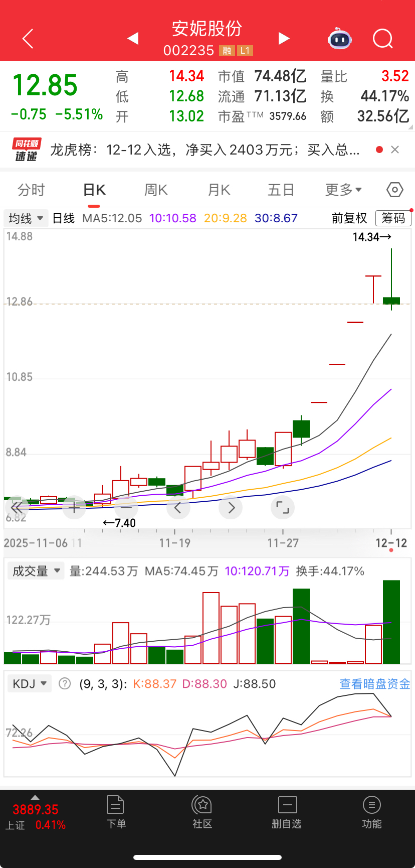This screenshot has width=415, height=868.
Task: Tap the KDJ indicator chart area
Action: (207, 735)
